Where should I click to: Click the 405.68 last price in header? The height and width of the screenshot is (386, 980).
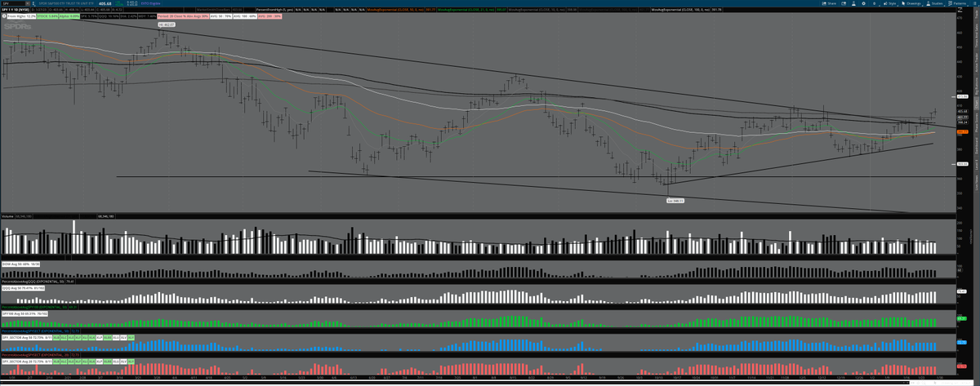pos(105,3)
